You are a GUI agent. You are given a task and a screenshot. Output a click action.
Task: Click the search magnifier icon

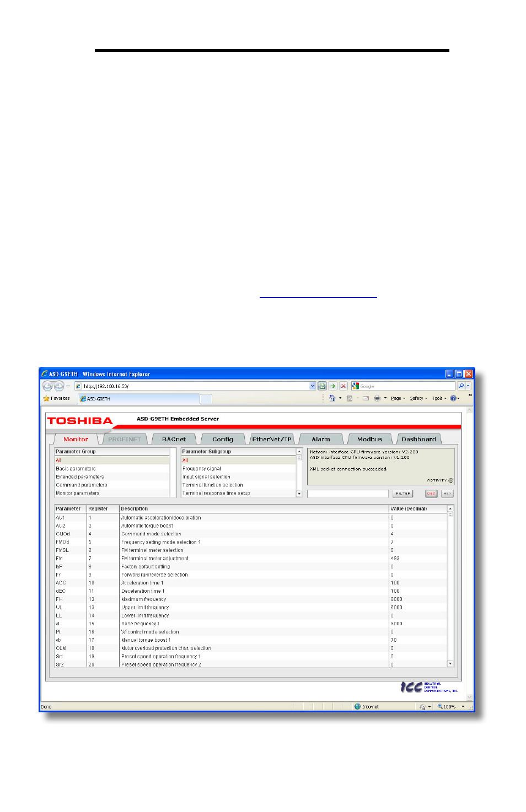pyautogui.click(x=461, y=386)
